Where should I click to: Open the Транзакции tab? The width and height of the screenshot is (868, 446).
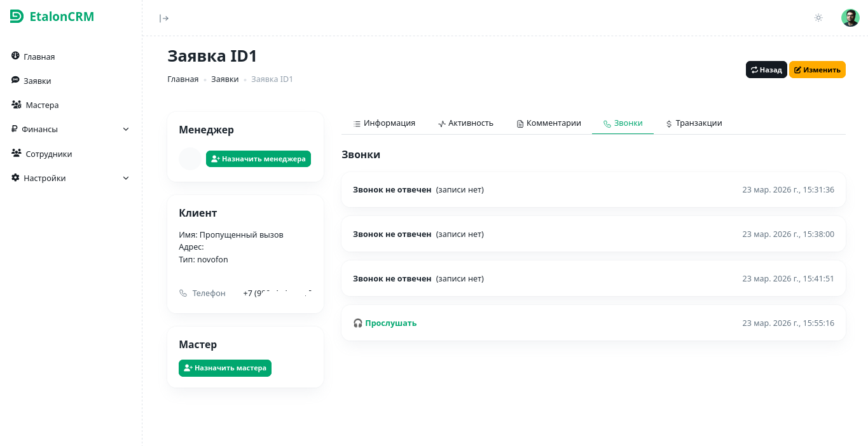pos(694,123)
